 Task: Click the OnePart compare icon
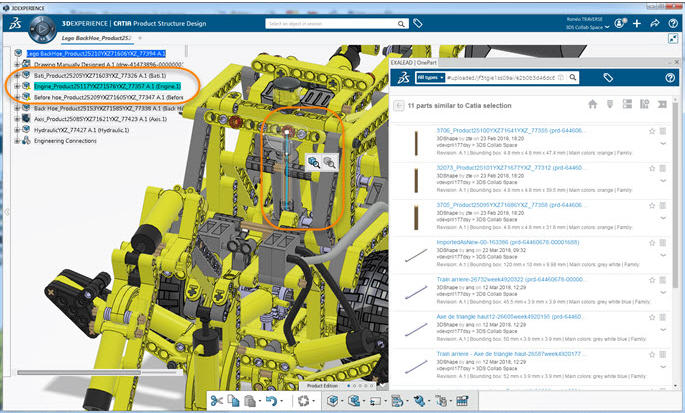tap(644, 104)
